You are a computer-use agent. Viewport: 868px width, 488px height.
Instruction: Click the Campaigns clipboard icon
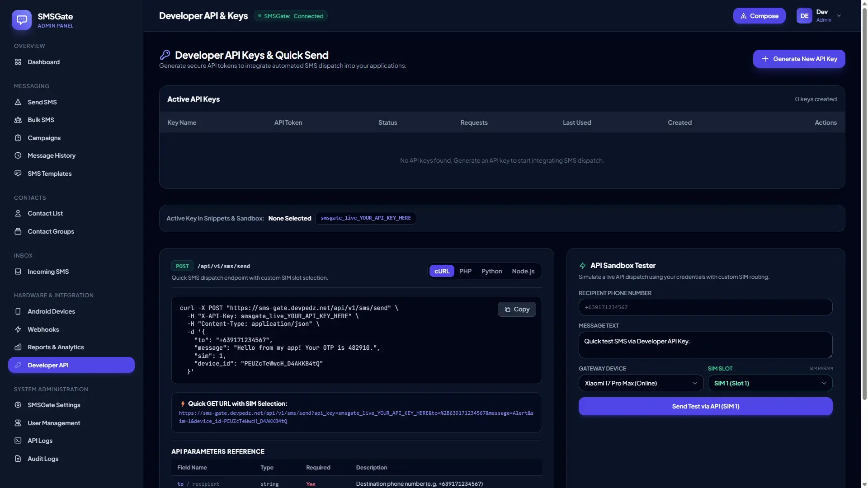coord(18,138)
